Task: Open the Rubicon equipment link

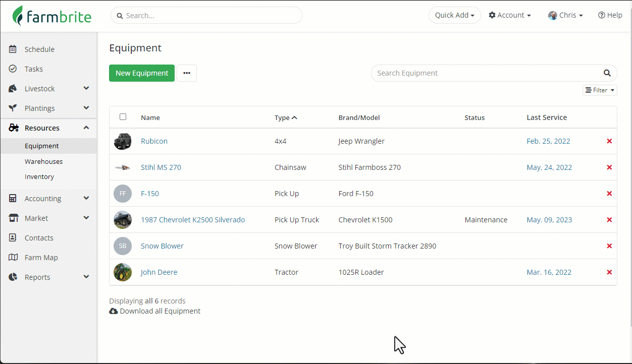Action: [x=154, y=141]
